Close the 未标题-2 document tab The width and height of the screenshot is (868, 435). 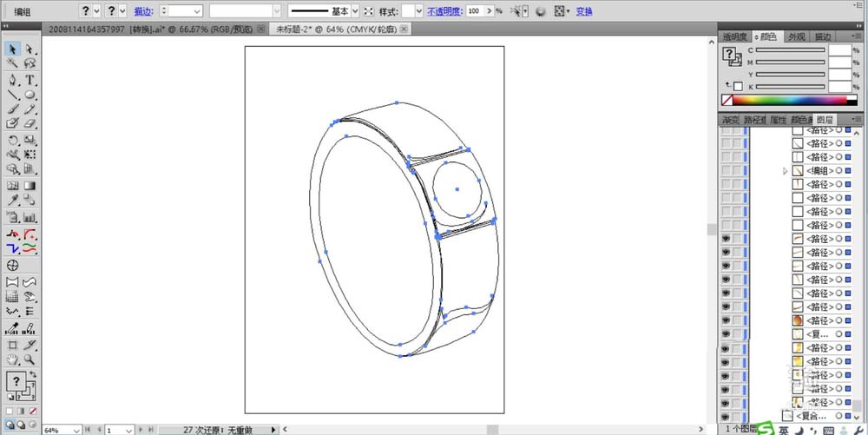click(x=404, y=29)
